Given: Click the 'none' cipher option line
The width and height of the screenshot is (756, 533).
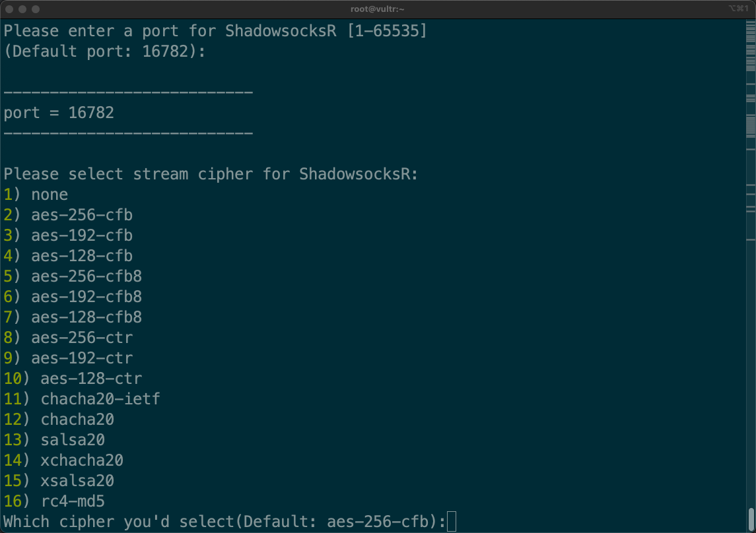Looking at the screenshot, I should click(x=49, y=195).
